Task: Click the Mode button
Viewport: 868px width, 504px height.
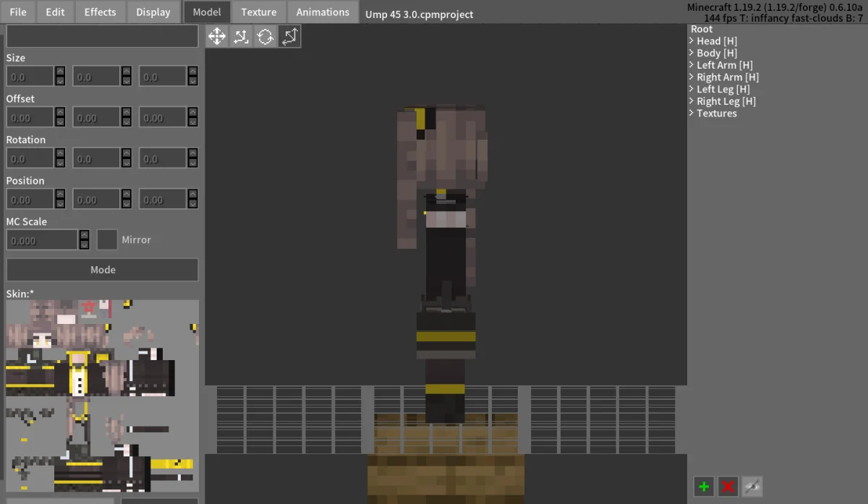Action: [102, 270]
